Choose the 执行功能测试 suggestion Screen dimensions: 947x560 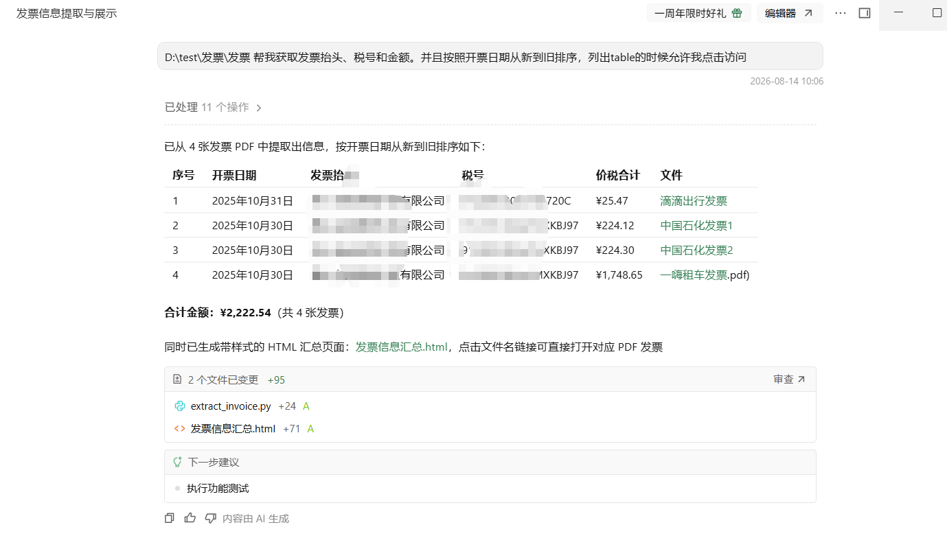218,489
